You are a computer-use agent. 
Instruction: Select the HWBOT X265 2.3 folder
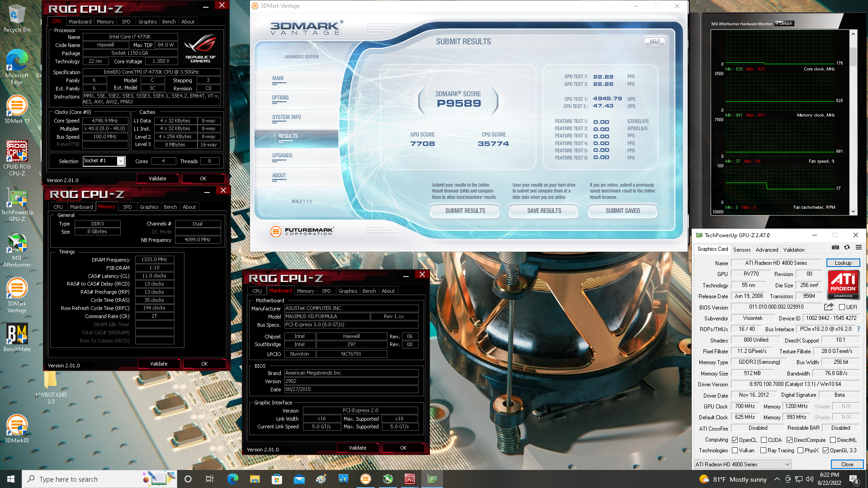(x=51, y=388)
